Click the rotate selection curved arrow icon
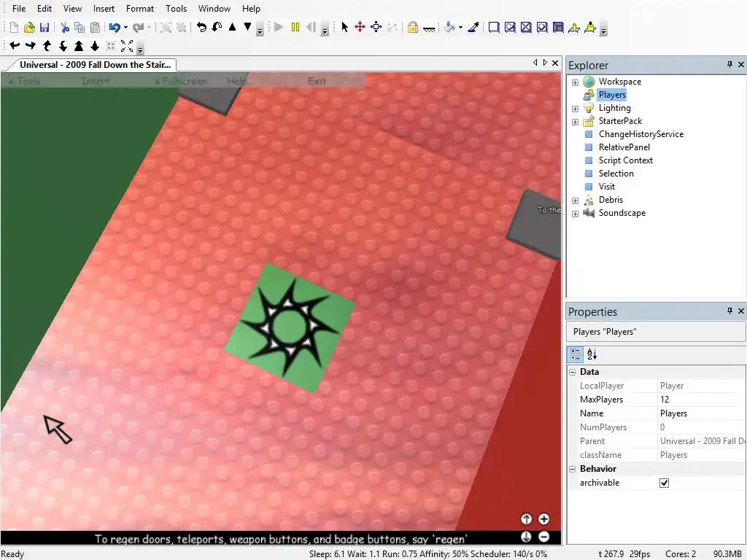 (x=201, y=27)
